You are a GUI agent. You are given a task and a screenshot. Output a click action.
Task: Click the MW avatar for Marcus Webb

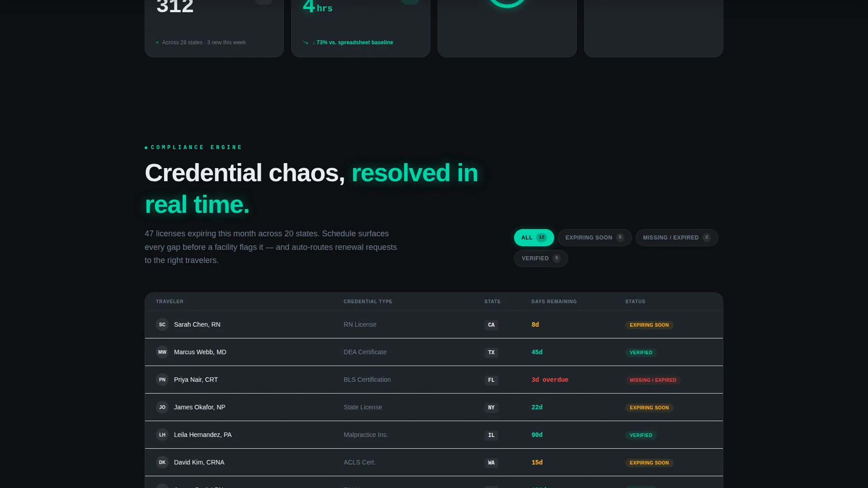(162, 352)
